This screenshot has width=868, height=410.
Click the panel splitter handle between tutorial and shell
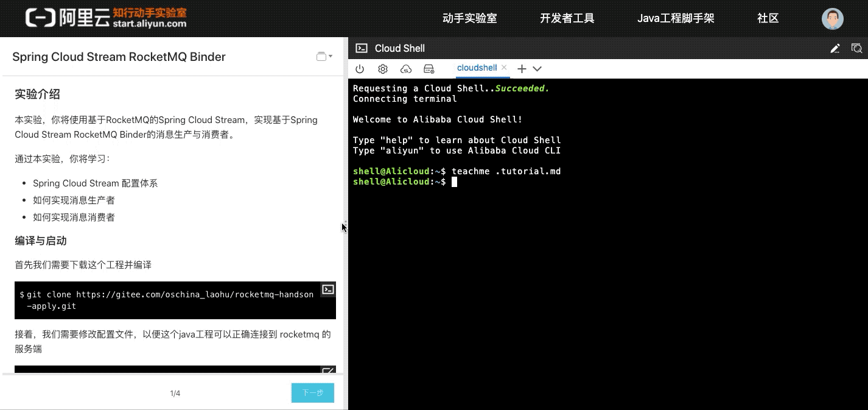click(x=346, y=223)
